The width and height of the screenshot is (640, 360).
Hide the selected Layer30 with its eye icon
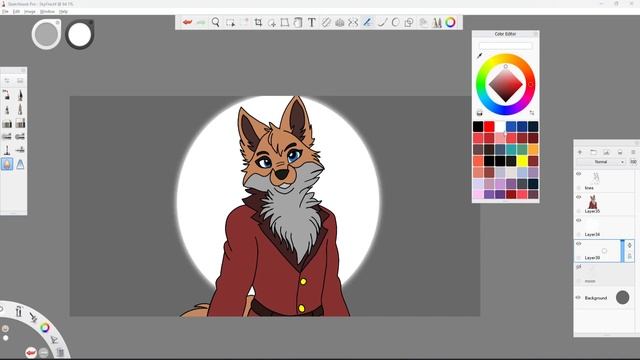(578, 244)
